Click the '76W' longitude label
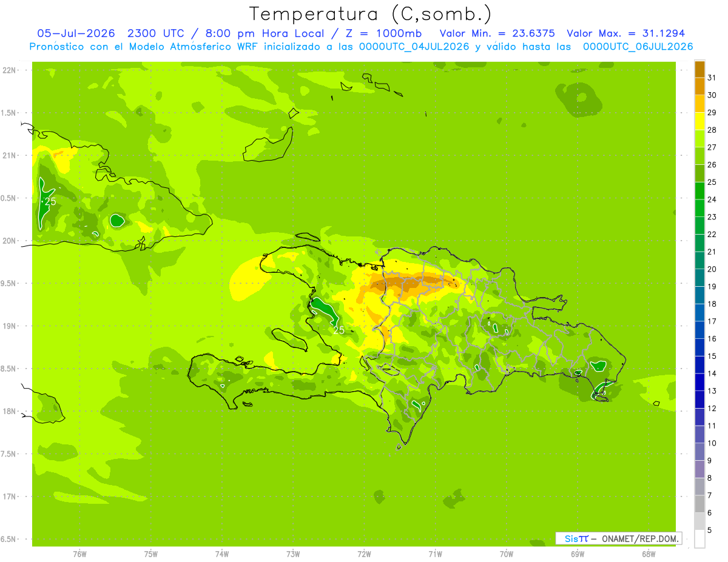Viewport: 728px width, 562px height. pyautogui.click(x=79, y=554)
